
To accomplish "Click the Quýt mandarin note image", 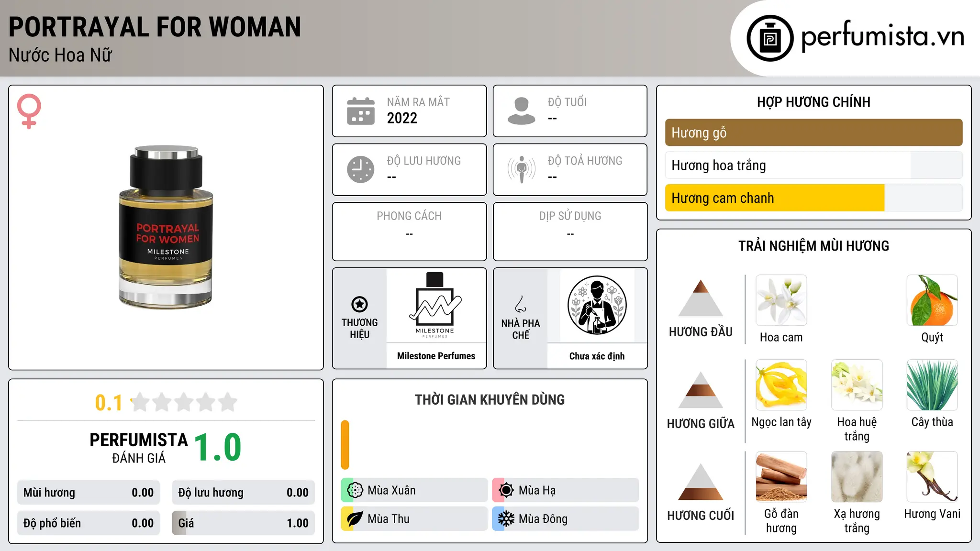I will coord(932,300).
